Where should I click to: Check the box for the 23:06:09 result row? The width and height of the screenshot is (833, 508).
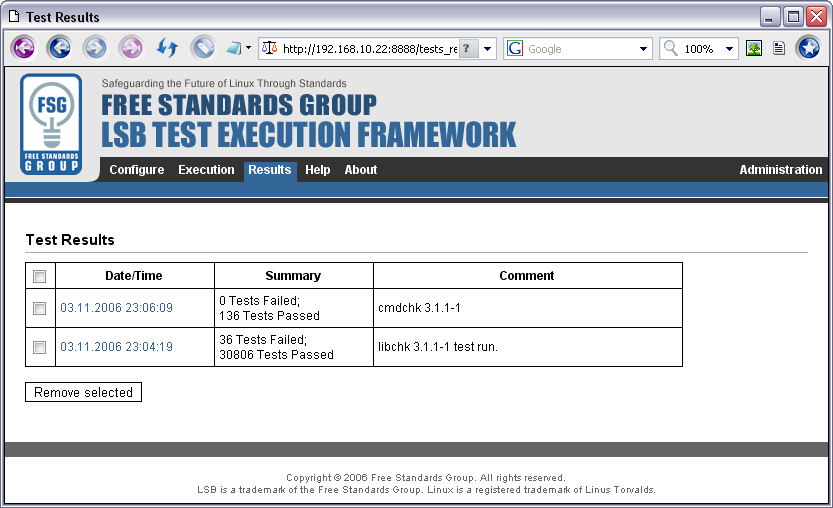pyautogui.click(x=39, y=308)
